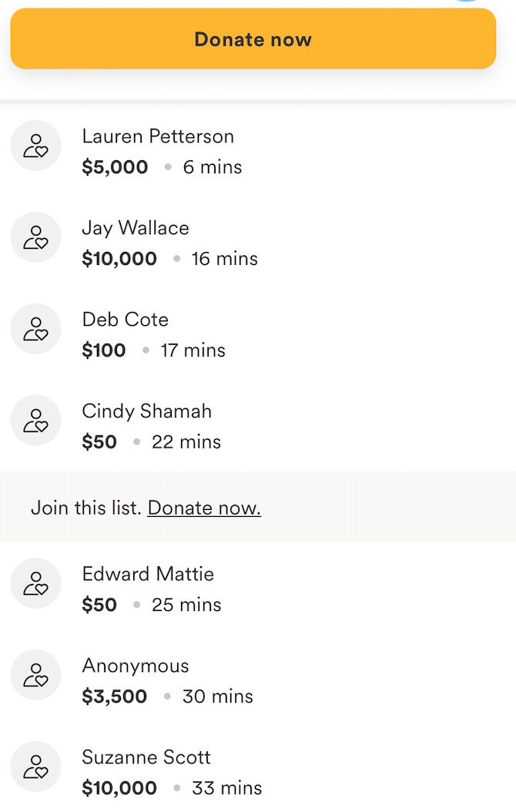Click the $5,000 donation amount
Viewport: 516px width, 812px height.
[115, 167]
